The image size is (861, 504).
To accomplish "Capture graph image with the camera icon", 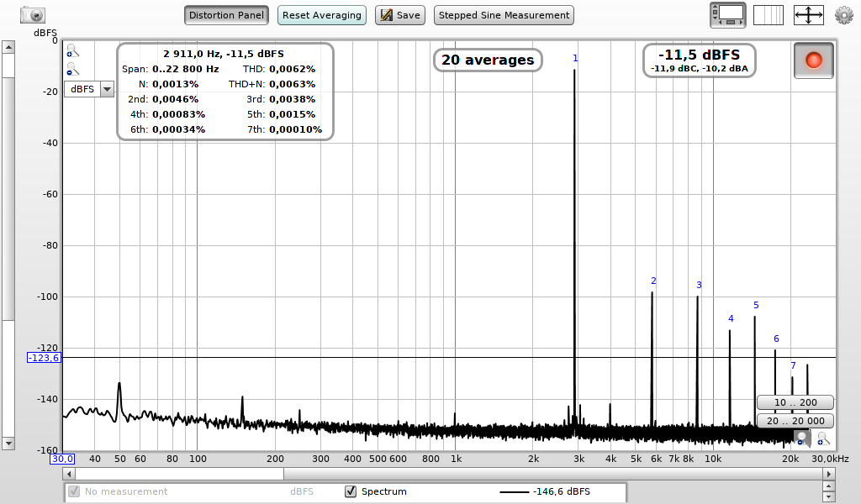I will tap(33, 15).
